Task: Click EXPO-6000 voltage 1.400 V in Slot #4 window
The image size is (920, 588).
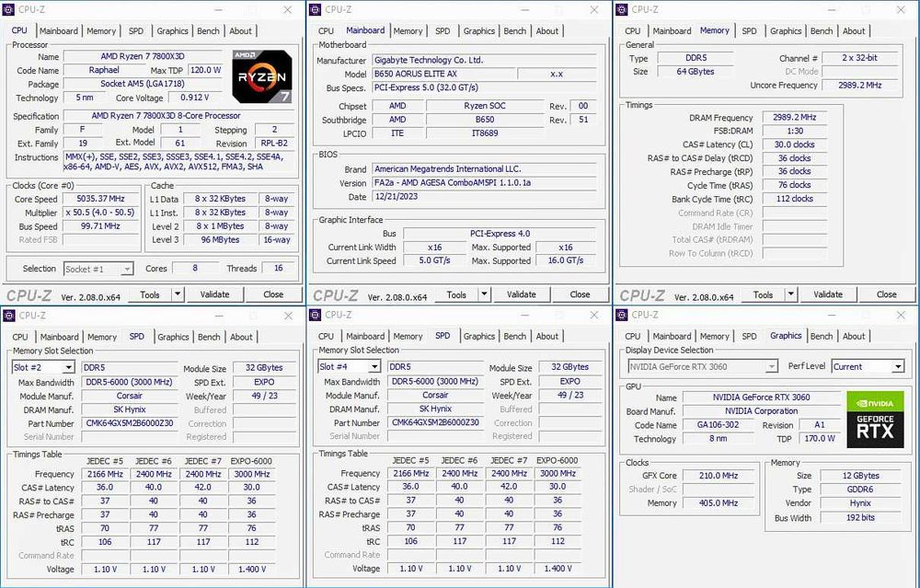Action: (x=558, y=568)
